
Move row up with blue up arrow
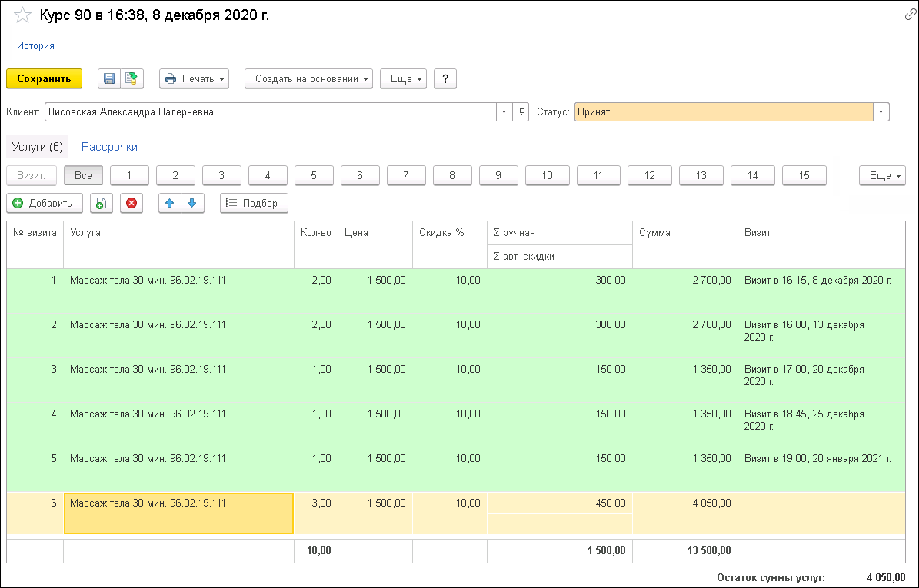(x=170, y=203)
